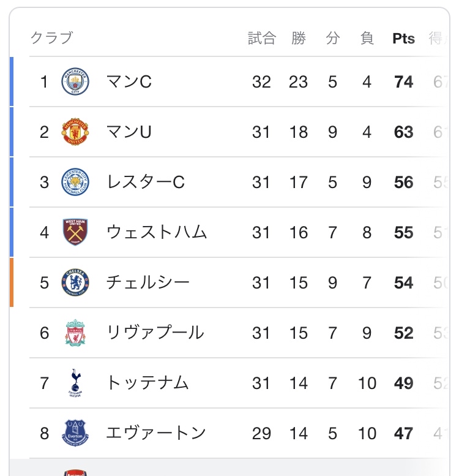Open the West Ham United crest
The width and height of the screenshot is (459, 476).
(75, 233)
